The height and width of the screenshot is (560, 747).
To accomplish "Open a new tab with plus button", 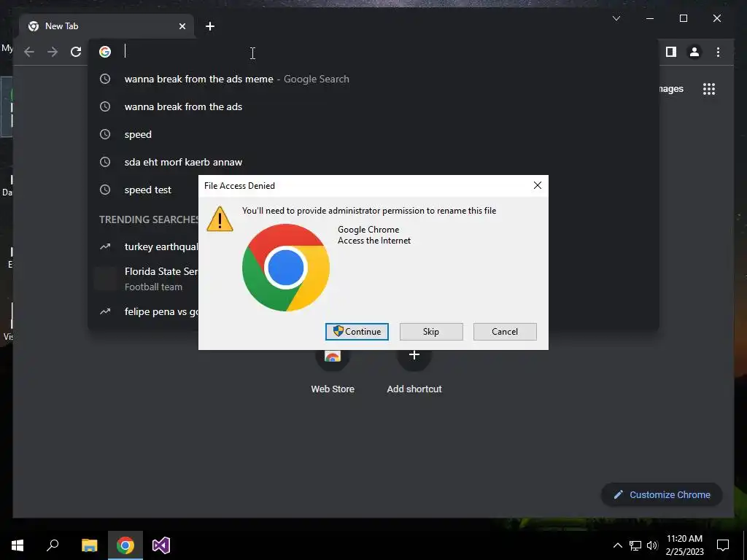I will pyautogui.click(x=210, y=26).
